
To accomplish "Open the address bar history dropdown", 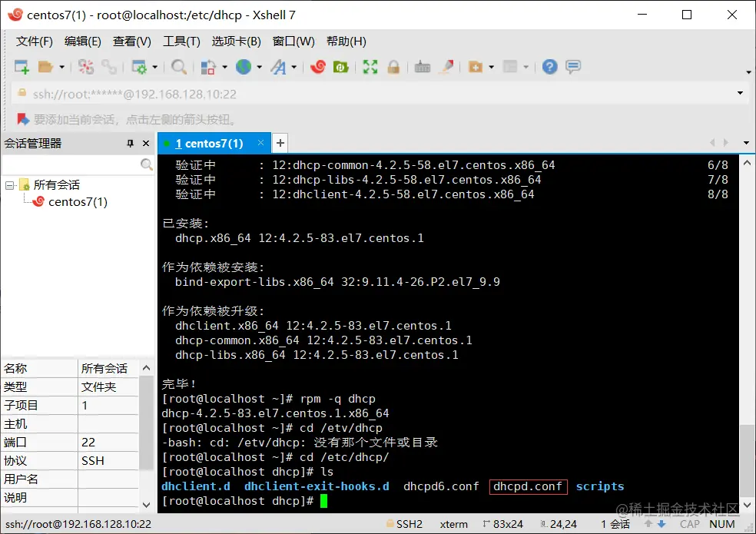I will tap(740, 93).
